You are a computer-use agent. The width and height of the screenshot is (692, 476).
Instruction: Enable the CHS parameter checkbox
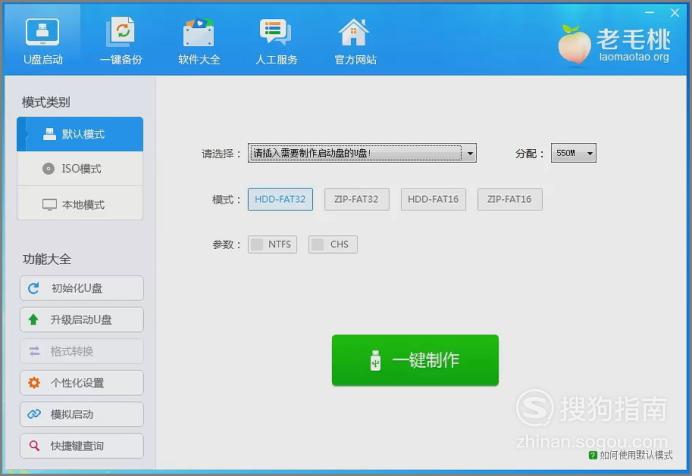pyautogui.click(x=317, y=244)
